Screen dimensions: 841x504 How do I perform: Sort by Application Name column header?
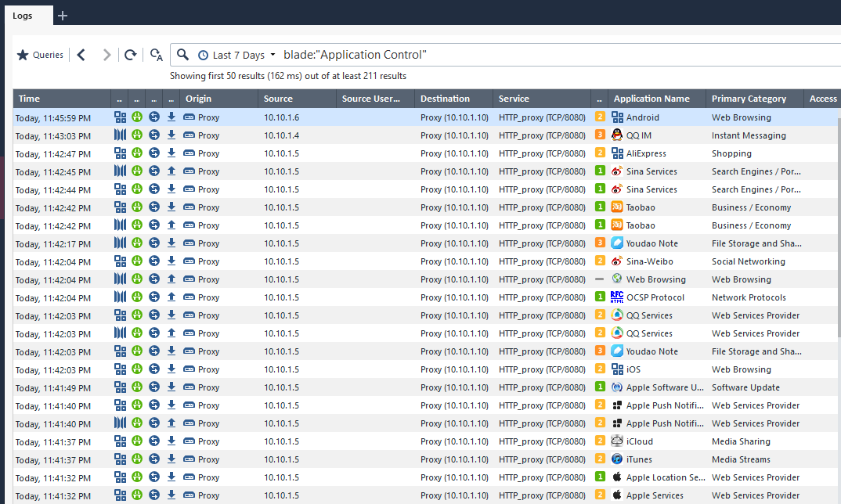(x=656, y=99)
